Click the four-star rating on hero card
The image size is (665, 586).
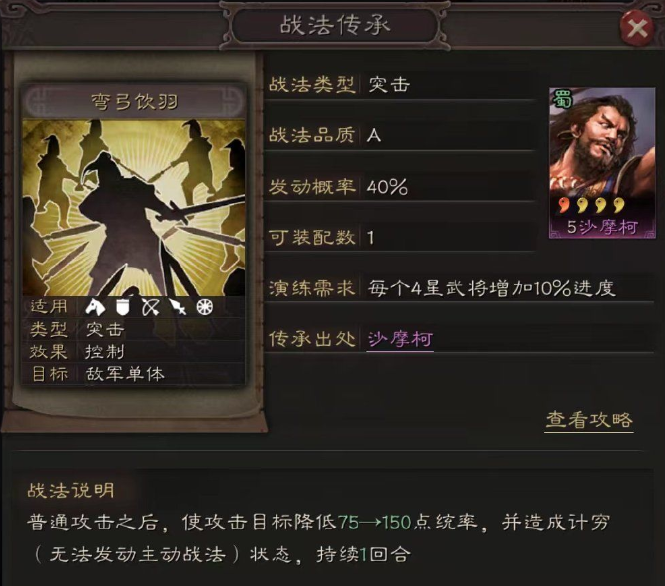592,205
